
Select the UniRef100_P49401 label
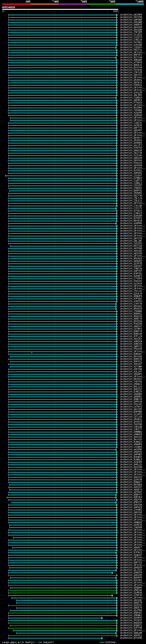131,85
